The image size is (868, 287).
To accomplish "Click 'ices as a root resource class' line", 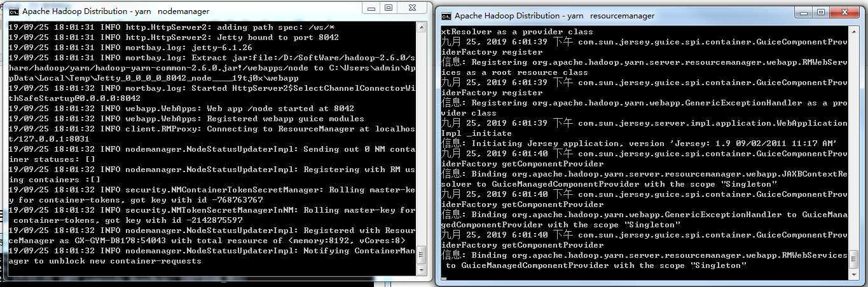I will pyautogui.click(x=514, y=72).
